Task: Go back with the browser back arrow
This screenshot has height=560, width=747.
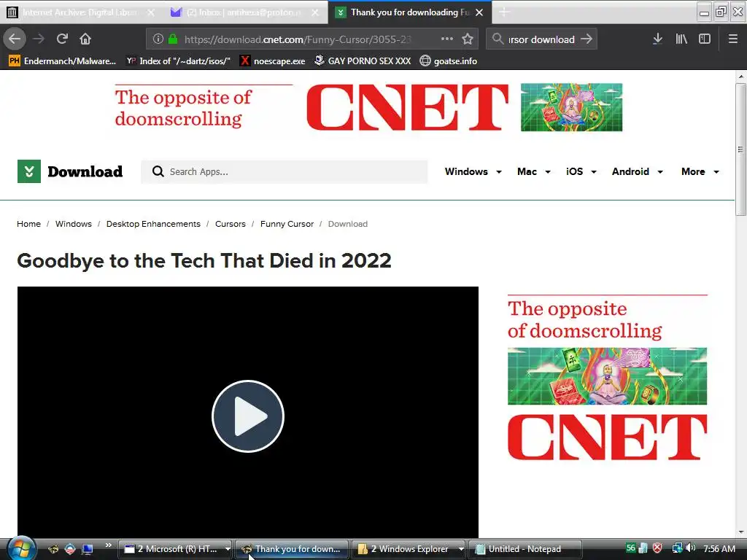Action: point(15,39)
